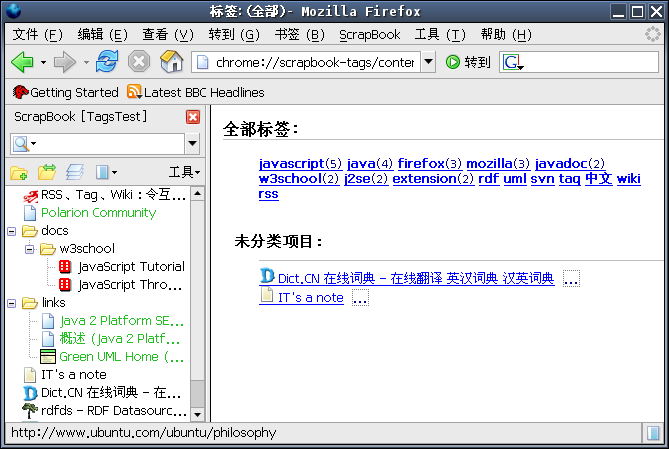Collapse the w3school folder
This screenshot has width=669, height=449.
point(29,249)
